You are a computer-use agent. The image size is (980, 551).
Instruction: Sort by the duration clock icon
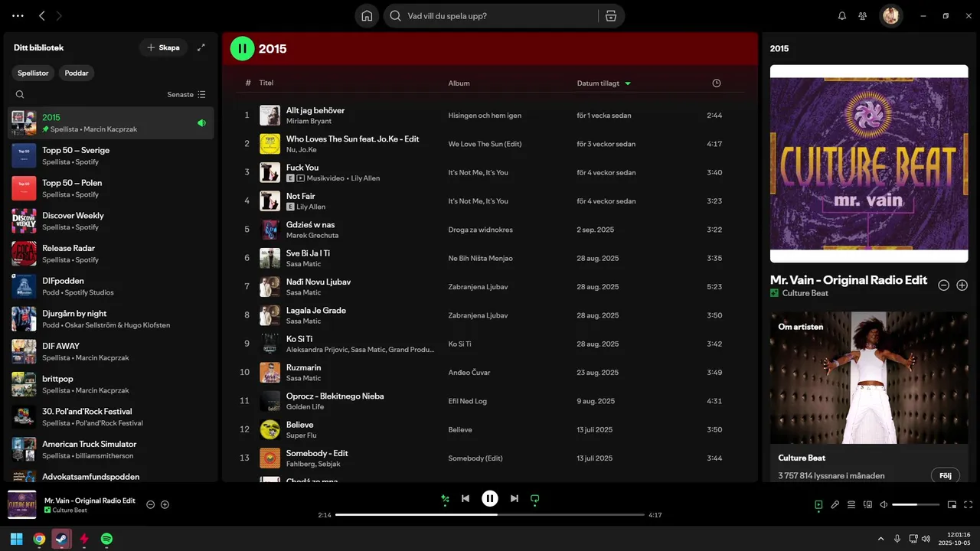[717, 83]
